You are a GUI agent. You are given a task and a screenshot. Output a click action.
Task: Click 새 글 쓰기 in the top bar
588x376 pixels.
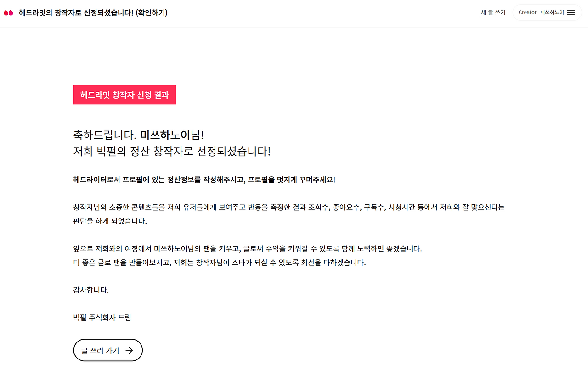pos(493,12)
